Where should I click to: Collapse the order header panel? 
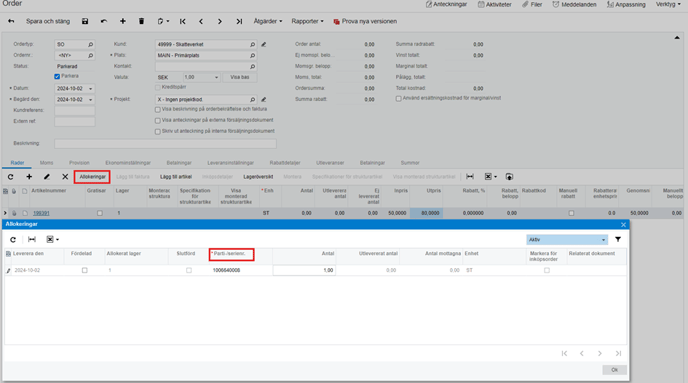[677, 38]
